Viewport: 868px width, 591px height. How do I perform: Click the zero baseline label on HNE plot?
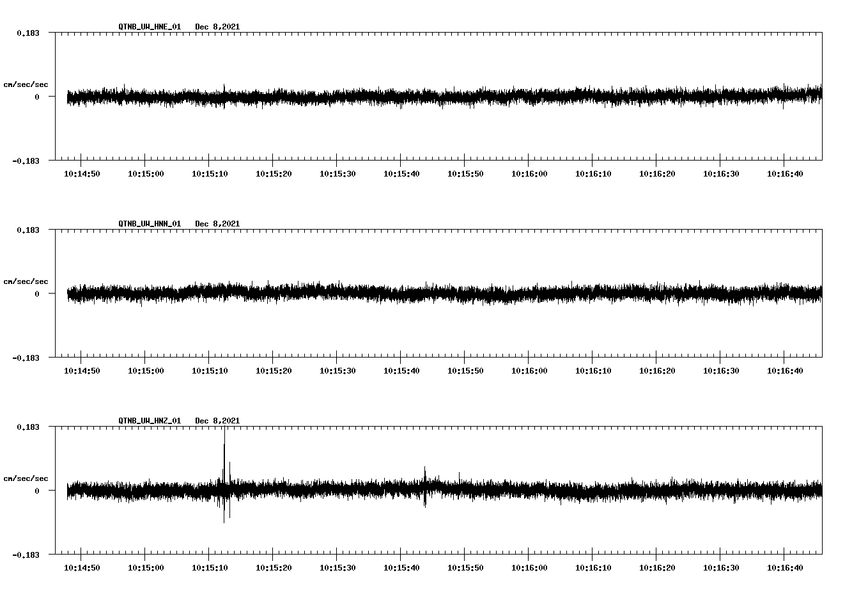point(37,97)
